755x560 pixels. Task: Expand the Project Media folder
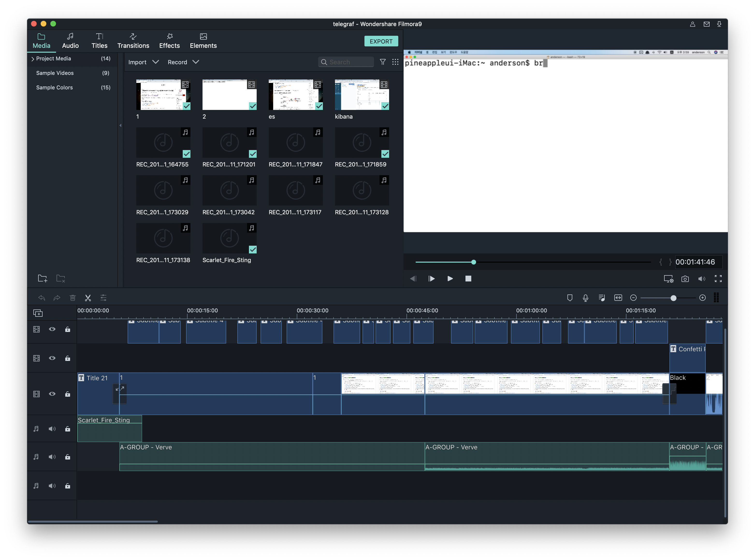pyautogui.click(x=33, y=59)
